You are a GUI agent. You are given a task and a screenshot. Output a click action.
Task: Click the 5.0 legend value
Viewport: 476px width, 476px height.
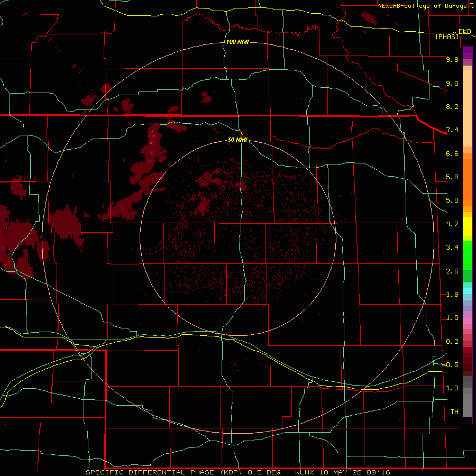click(452, 200)
